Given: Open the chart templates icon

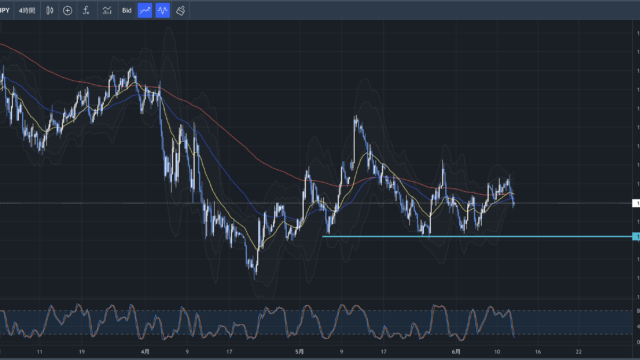Looking at the screenshot, I should pyautogui.click(x=107, y=11).
